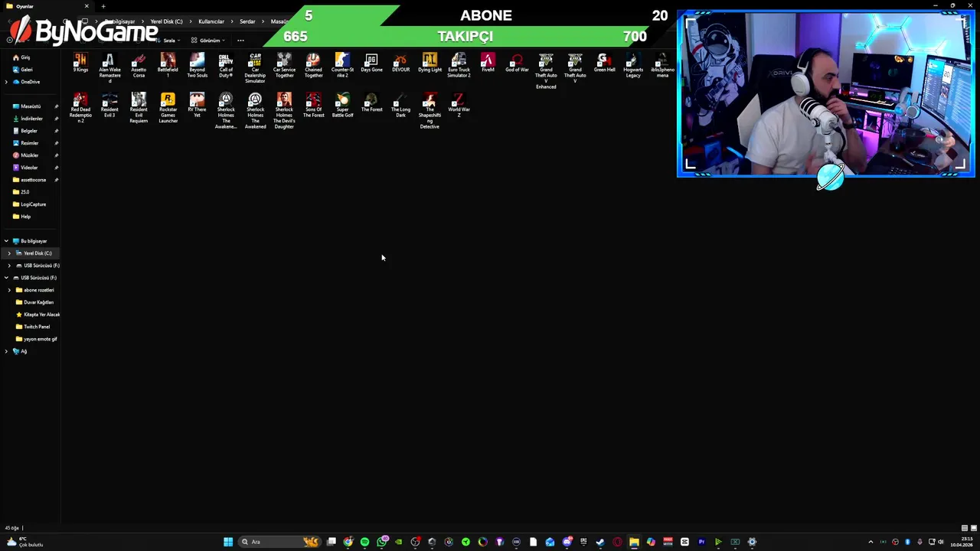Select Red Dead Redemption 2 shortcut
The width and height of the screenshot is (980, 551).
point(80,108)
